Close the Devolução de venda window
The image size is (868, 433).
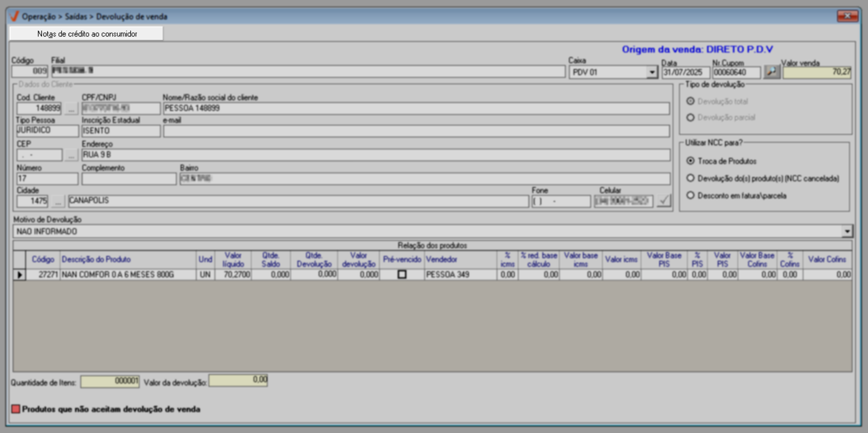click(x=847, y=16)
